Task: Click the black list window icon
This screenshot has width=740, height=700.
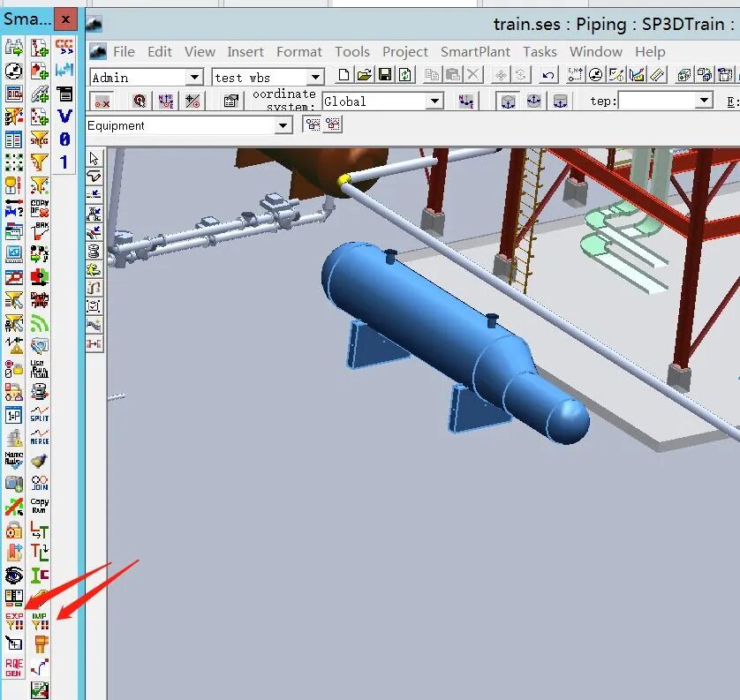Action: pyautogui.click(x=64, y=94)
